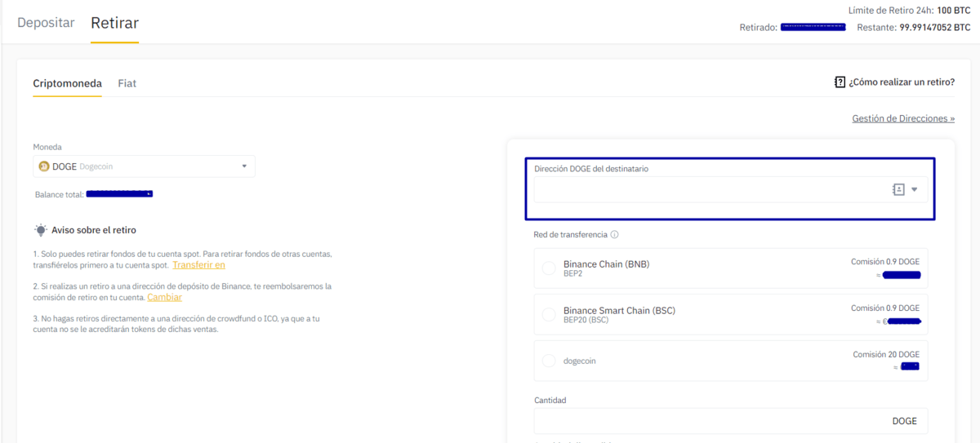Click the address book icon in address field
This screenshot has height=443, width=980.
pyautogui.click(x=898, y=189)
